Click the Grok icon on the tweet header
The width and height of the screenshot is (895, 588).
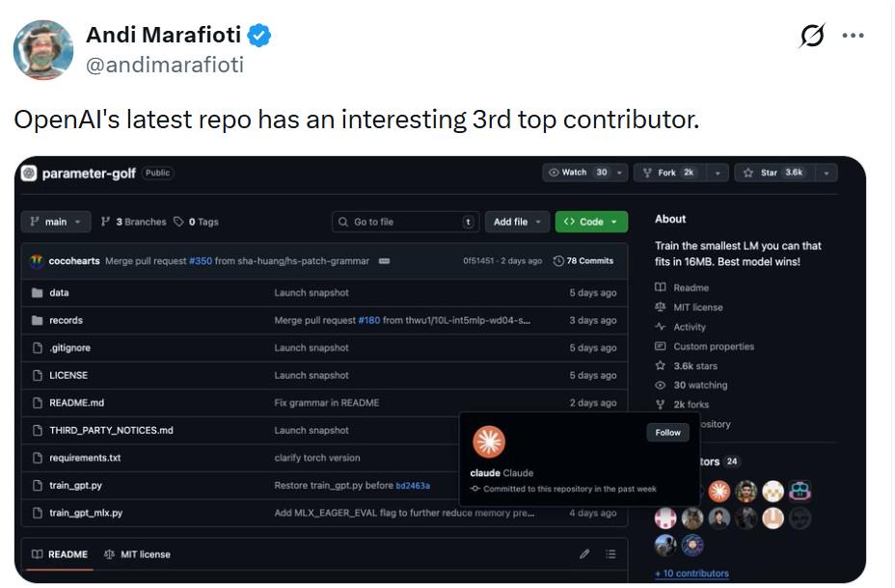point(813,36)
